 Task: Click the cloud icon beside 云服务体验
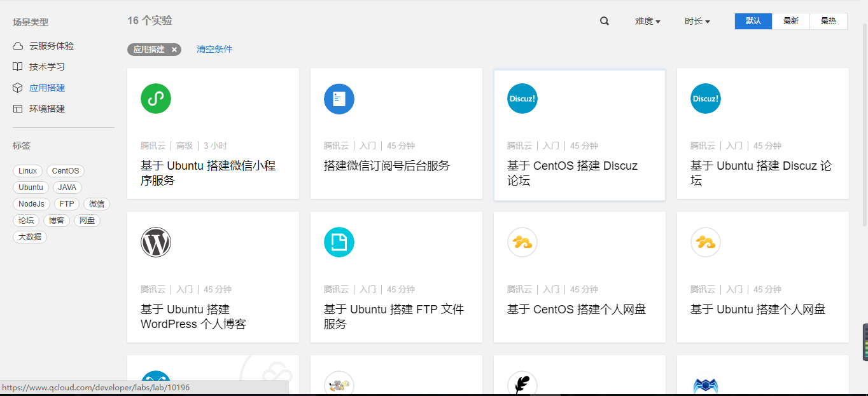18,46
